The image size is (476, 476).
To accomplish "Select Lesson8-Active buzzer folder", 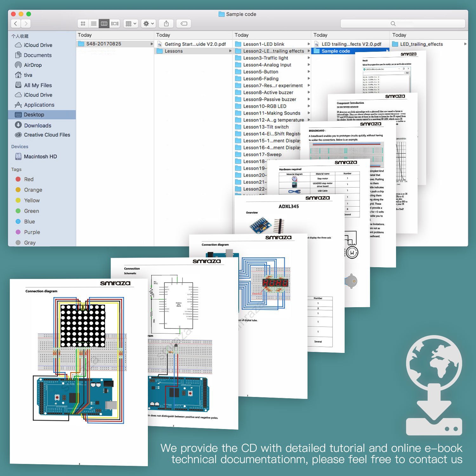I will coord(264,92).
